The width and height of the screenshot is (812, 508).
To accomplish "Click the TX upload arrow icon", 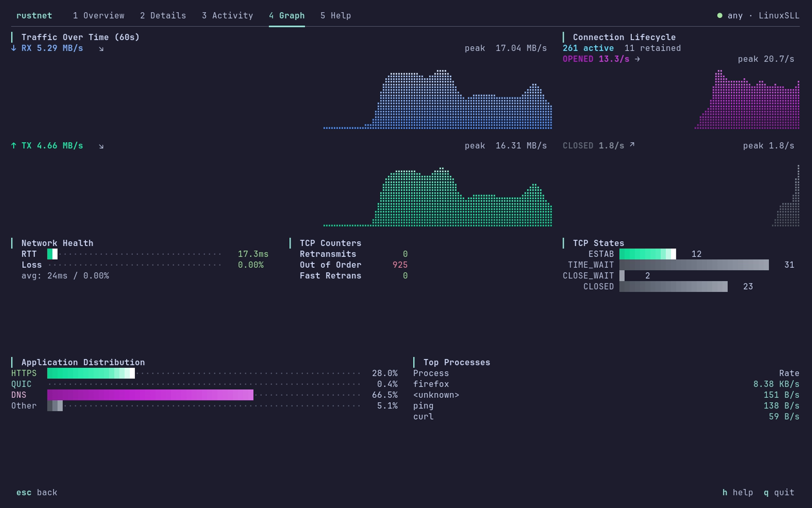I will pos(14,146).
